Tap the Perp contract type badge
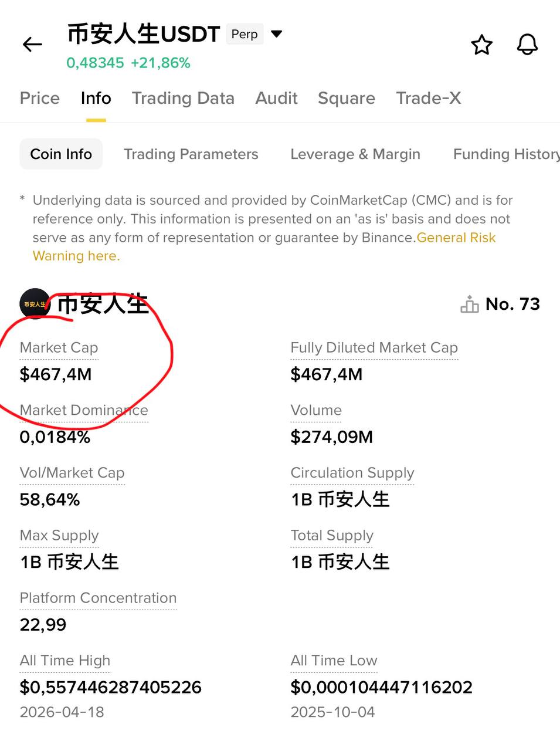Image resolution: width=560 pixels, height=751 pixels. 245,34
